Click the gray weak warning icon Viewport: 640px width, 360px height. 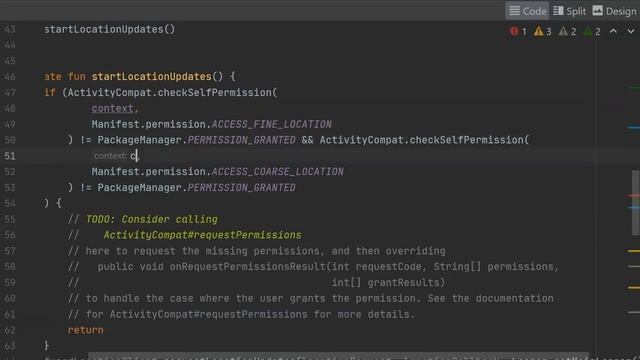pyautogui.click(x=563, y=31)
